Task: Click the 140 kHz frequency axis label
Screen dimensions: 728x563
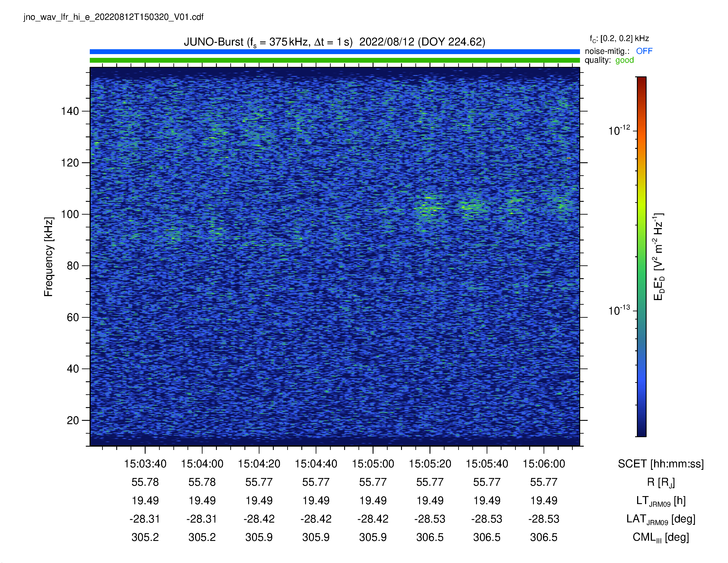Action: click(x=70, y=111)
